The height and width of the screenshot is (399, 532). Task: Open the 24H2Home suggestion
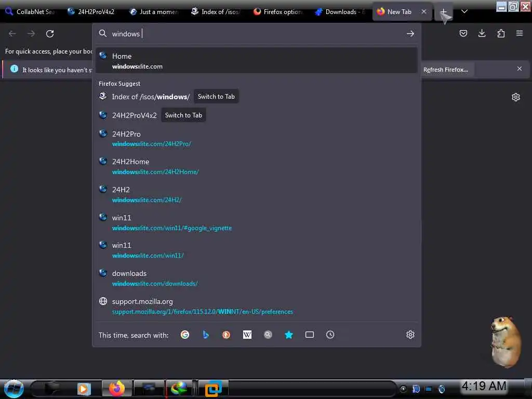point(257,166)
